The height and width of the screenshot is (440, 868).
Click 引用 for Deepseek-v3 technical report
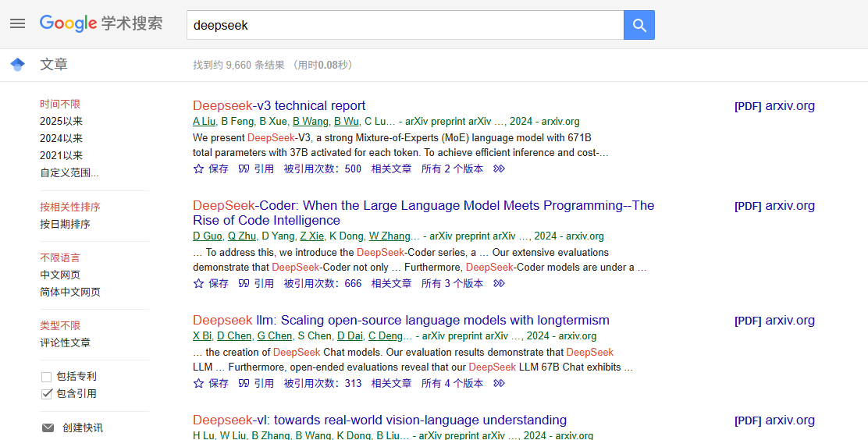tap(256, 169)
